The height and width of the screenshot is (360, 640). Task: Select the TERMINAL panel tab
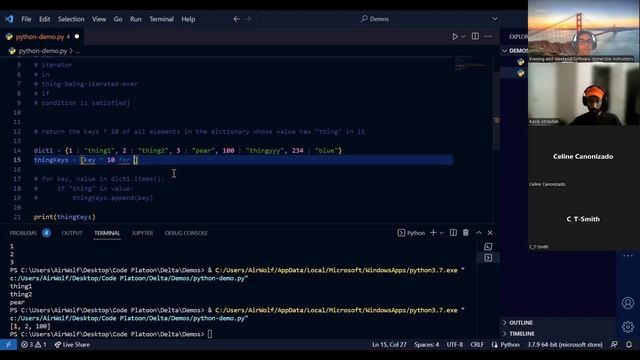[107, 233]
